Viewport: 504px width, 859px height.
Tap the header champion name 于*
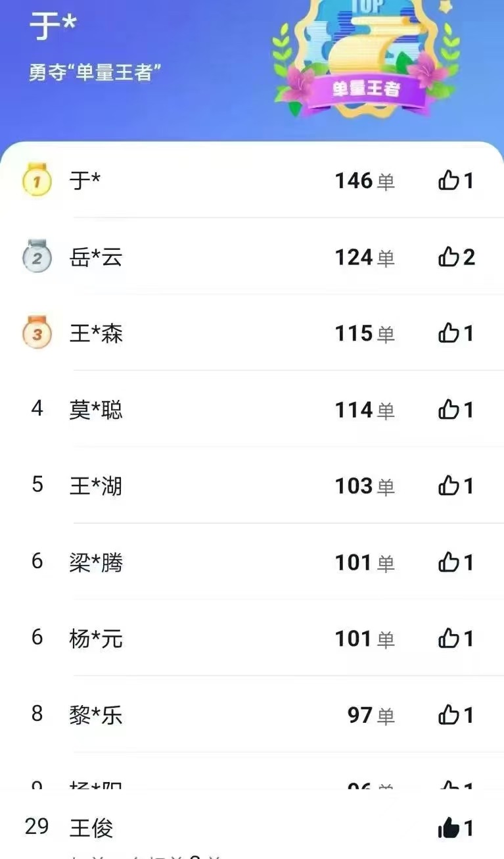click(x=53, y=26)
